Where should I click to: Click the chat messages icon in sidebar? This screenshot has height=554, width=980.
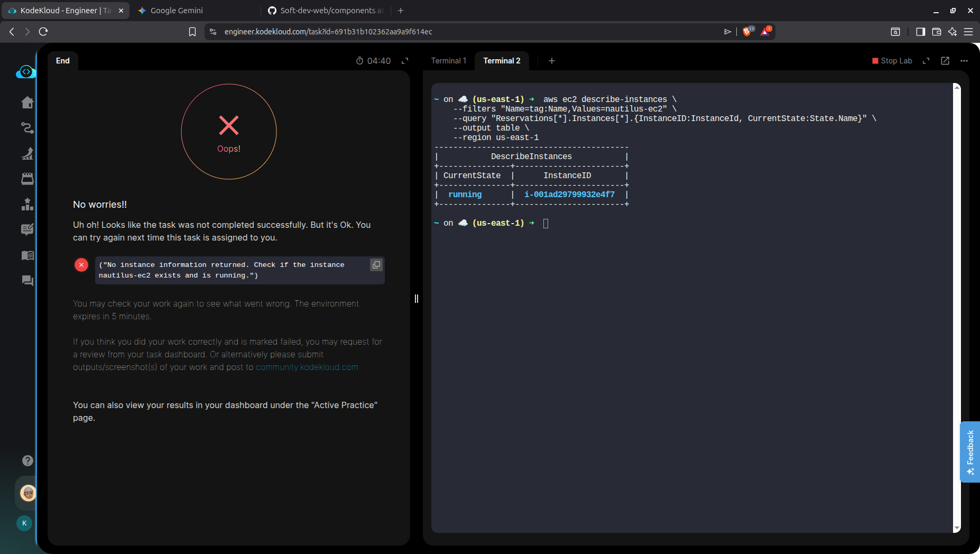27,281
